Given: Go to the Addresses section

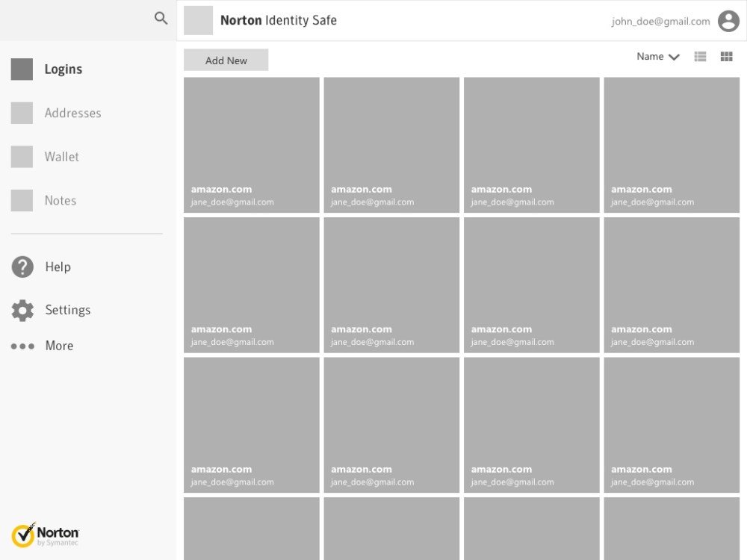Looking at the screenshot, I should coord(72,113).
